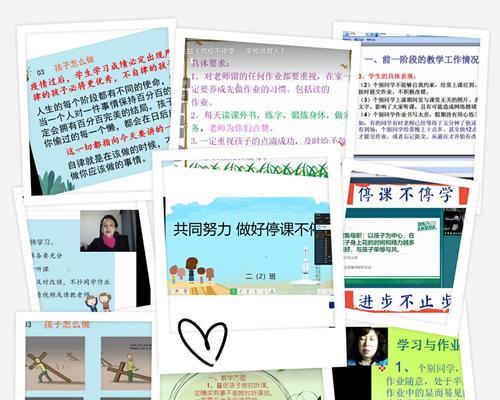
Task: Click the cheering cartoon kids on left slide
Action: coord(99,302)
